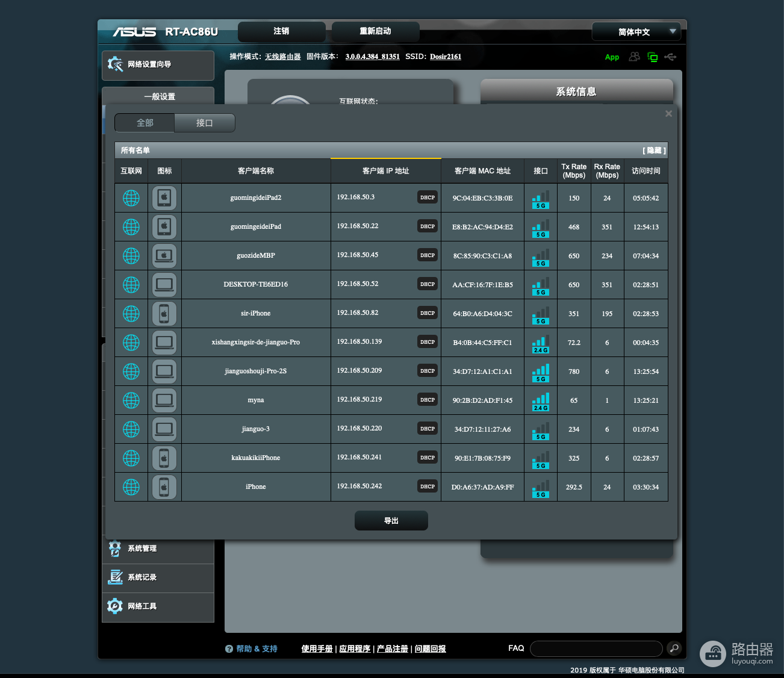This screenshot has height=678, width=784.
Task: Click laptop icon for jianguo-3
Action: (x=164, y=429)
